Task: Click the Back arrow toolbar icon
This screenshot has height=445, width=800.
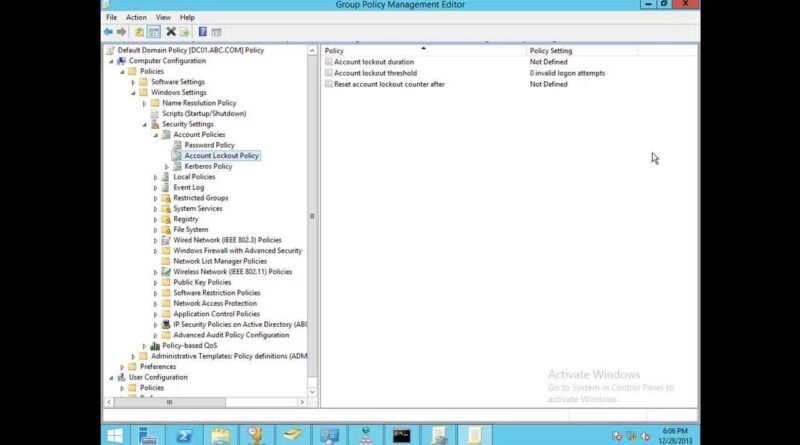Action: point(108,32)
